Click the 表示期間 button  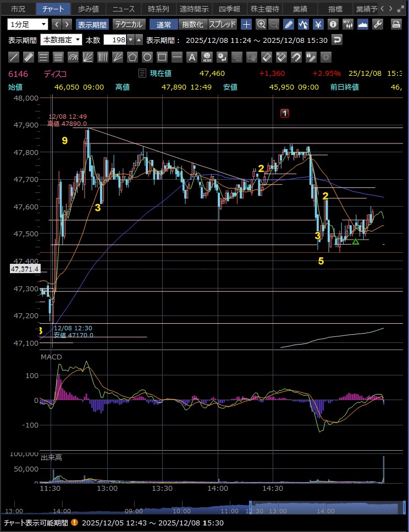[x=92, y=24]
